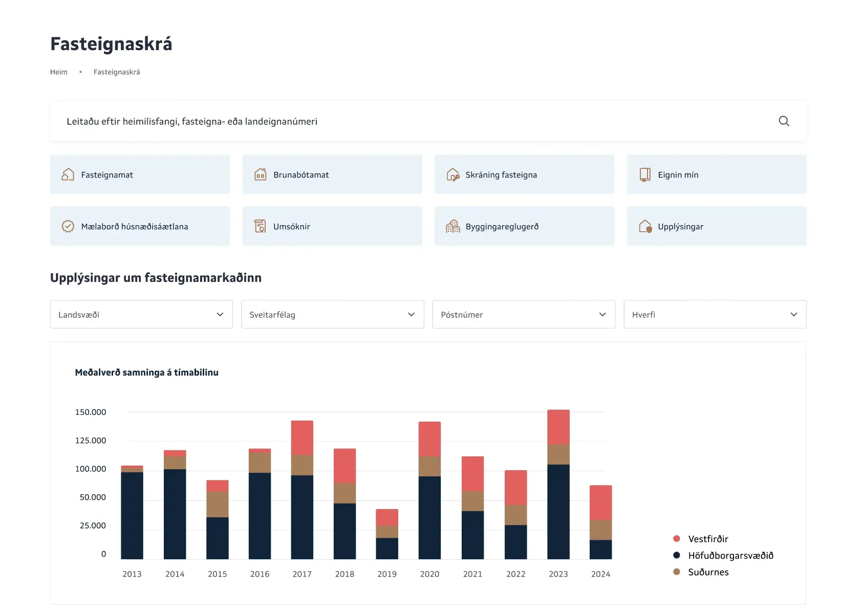Go to Heim breadcrumb link
The height and width of the screenshot is (616, 864).
[59, 72]
